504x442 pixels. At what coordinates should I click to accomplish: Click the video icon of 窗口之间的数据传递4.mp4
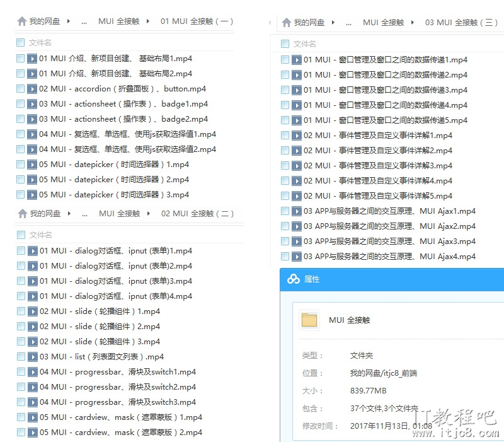pos(296,105)
